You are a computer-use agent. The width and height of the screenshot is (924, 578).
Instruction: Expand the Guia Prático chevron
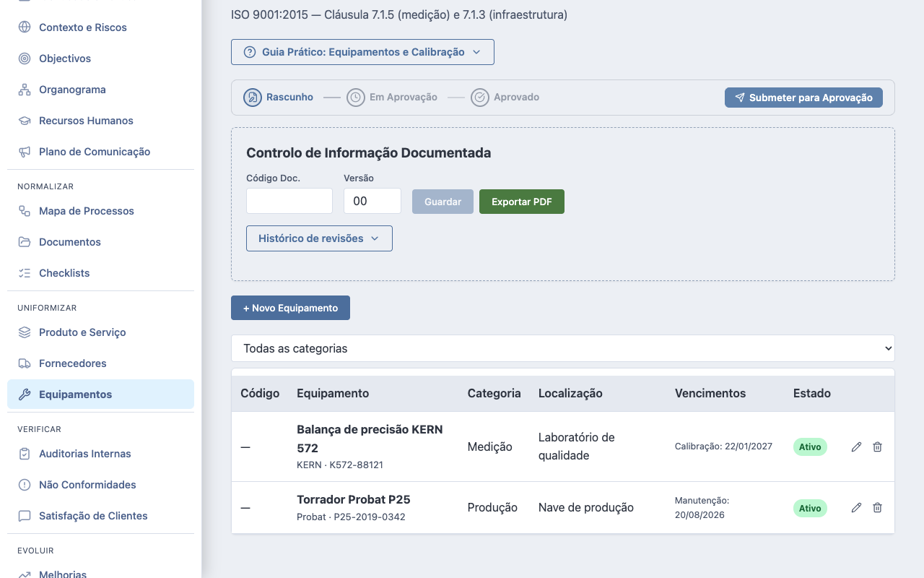pos(476,52)
